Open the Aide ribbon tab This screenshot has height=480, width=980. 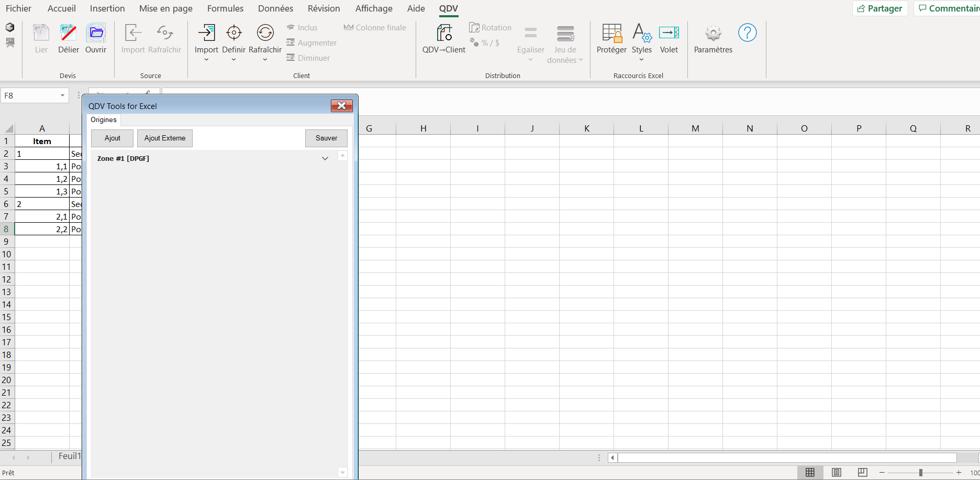point(416,8)
